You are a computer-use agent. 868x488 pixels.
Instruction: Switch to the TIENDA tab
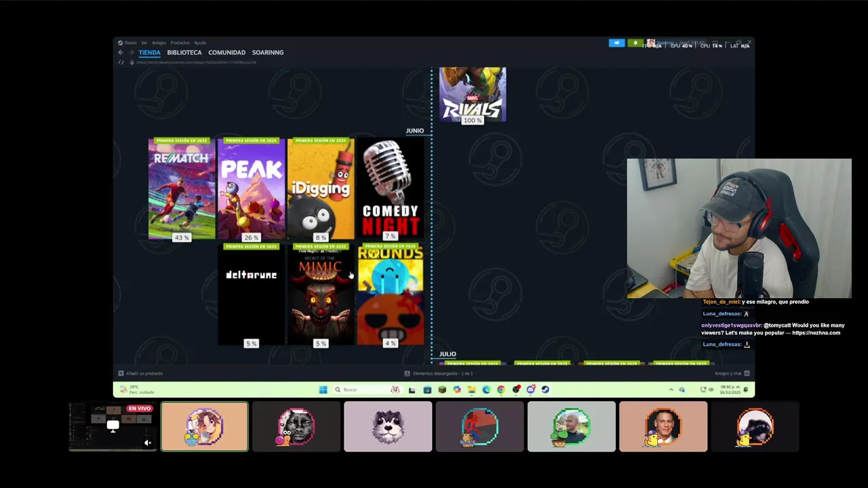tap(149, 52)
